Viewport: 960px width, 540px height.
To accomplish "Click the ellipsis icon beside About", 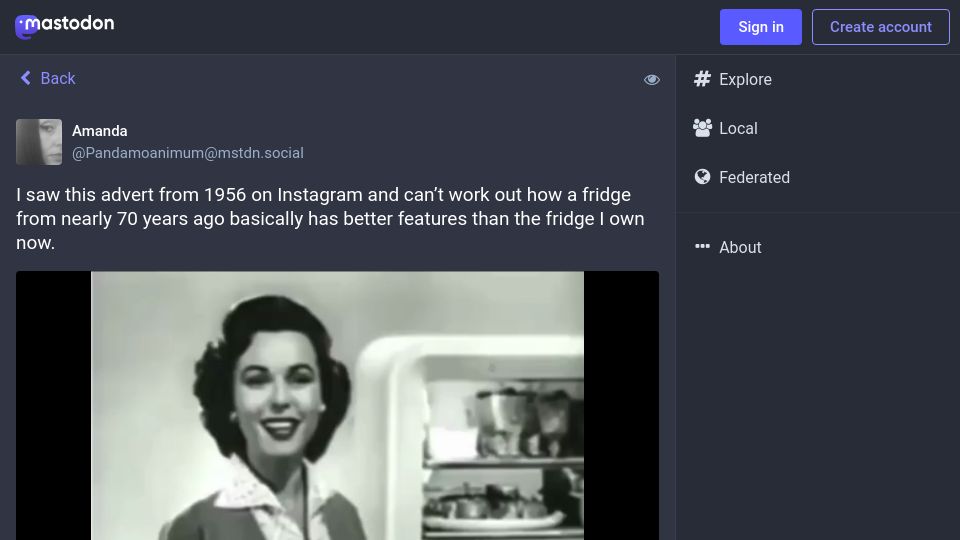I will (x=702, y=246).
